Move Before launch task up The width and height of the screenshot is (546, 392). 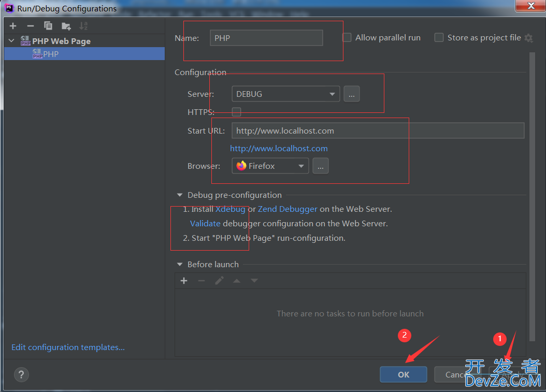237,281
